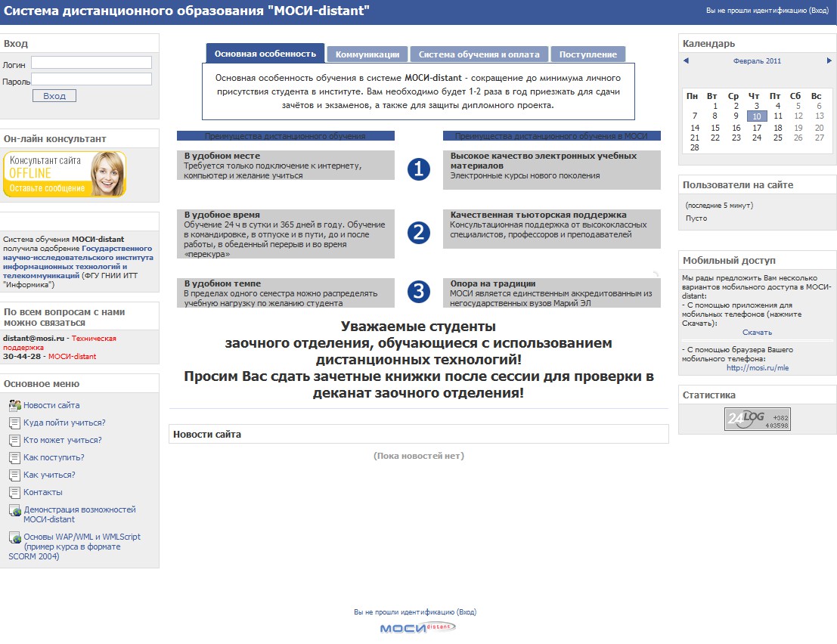This screenshot has width=837, height=644.
Task: Open the offline site consultant banner
Action: (64, 174)
